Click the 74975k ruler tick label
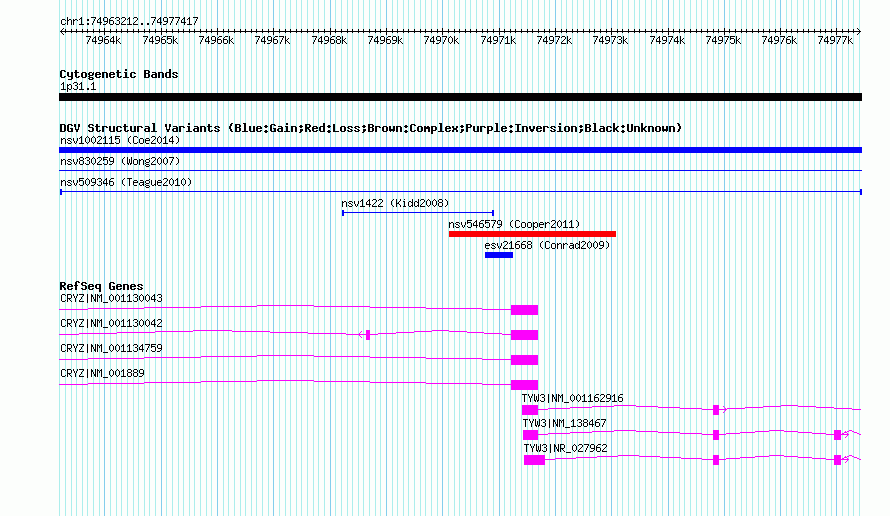The width and height of the screenshot is (890, 516). click(723, 40)
